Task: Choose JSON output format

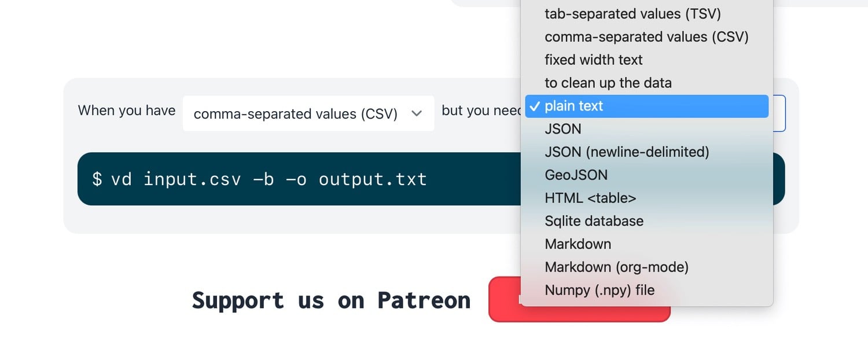Action: pyautogui.click(x=647, y=129)
